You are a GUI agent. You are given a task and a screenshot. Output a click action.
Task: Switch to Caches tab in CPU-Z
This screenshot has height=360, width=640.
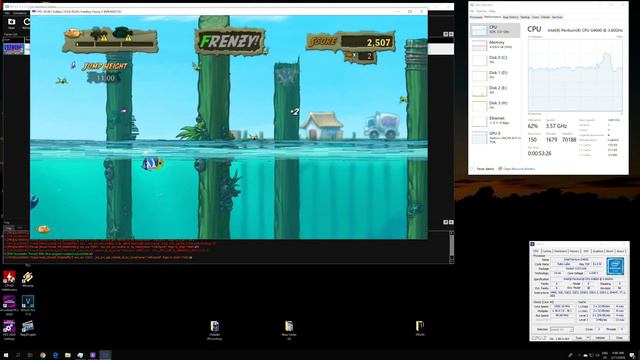point(547,251)
